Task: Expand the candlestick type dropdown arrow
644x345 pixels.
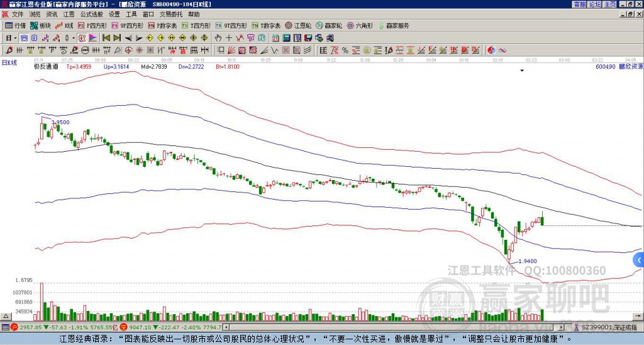Action: [x=74, y=38]
